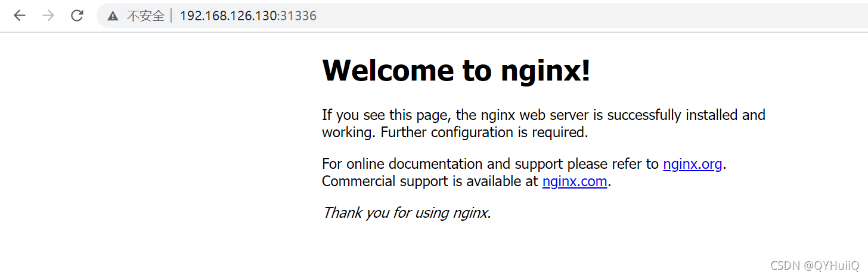Click the address bar URL 192.168.126.130:31336
The image size is (868, 278).
(248, 16)
